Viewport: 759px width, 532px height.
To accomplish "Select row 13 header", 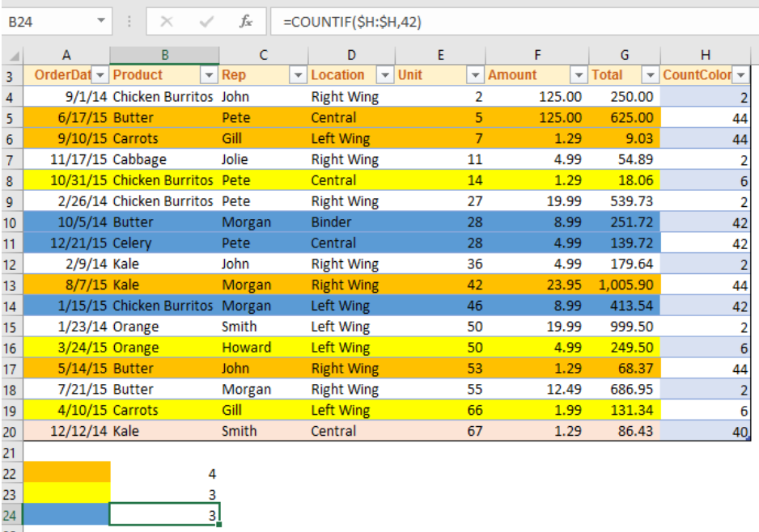I will (11, 285).
